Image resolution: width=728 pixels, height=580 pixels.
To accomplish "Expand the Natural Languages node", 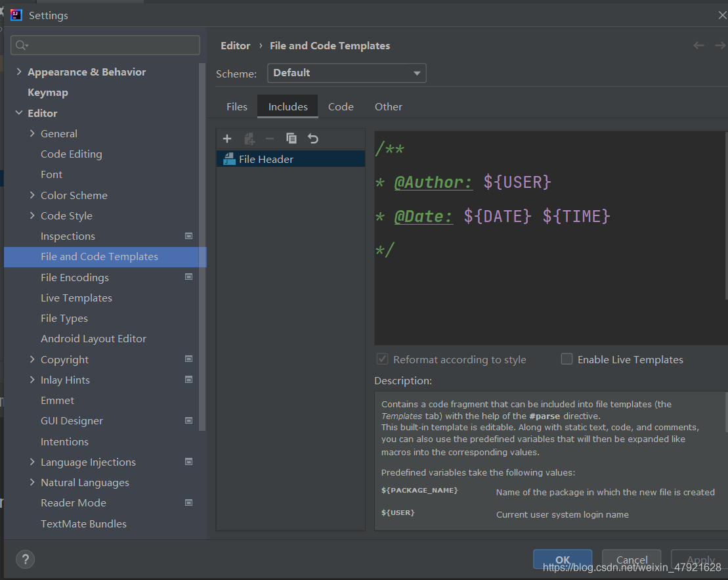I will point(32,482).
